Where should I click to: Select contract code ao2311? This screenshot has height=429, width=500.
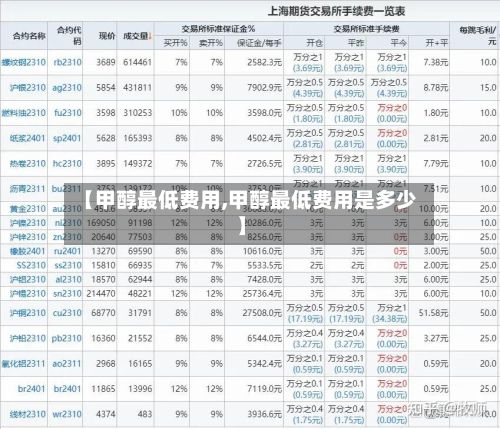coord(67,364)
